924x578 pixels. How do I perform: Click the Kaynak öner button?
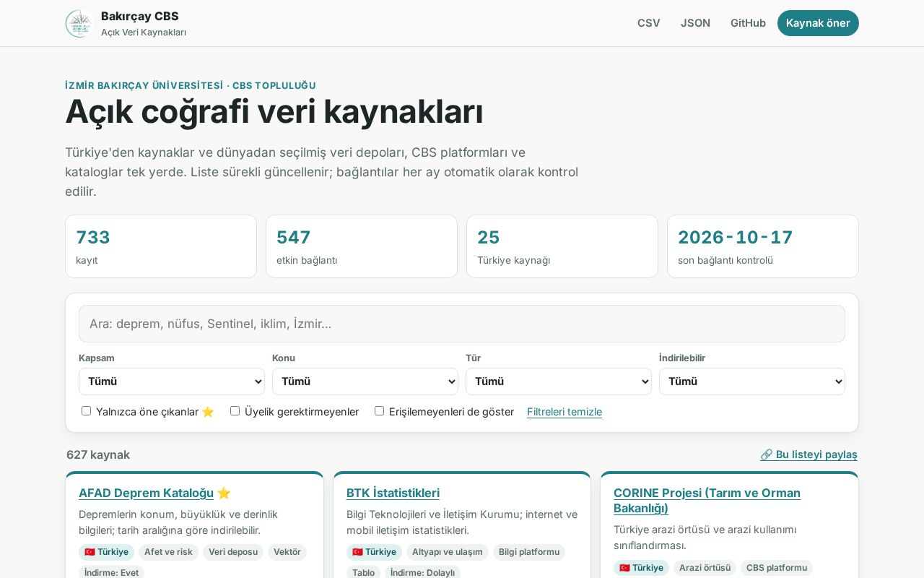click(818, 23)
